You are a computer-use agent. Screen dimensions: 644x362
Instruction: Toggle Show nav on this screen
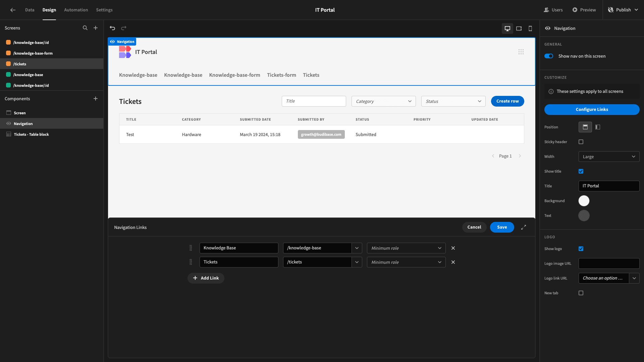(x=549, y=56)
